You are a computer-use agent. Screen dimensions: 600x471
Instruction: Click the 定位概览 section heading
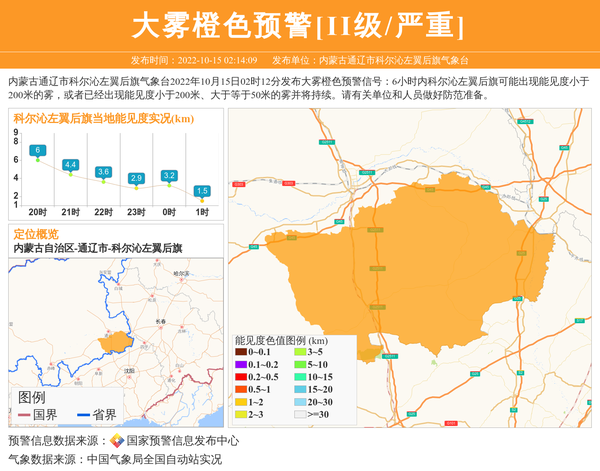[36, 233]
